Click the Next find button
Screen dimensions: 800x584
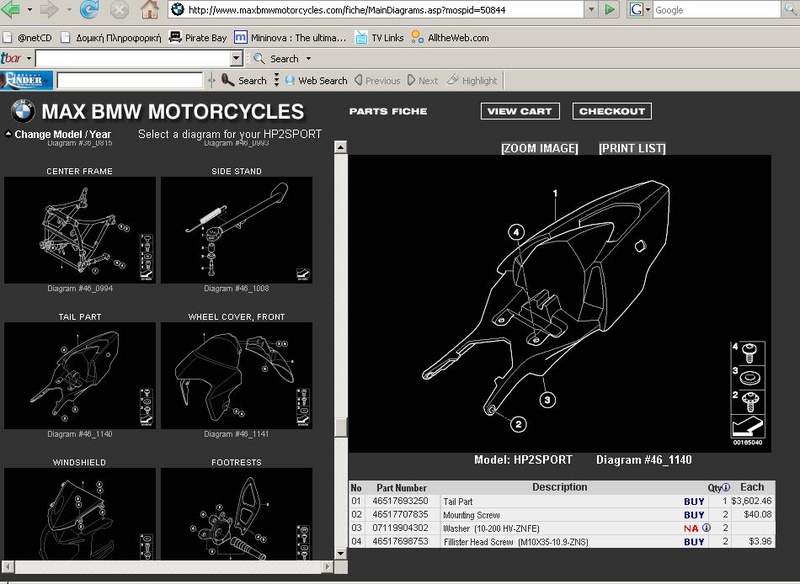tap(423, 81)
